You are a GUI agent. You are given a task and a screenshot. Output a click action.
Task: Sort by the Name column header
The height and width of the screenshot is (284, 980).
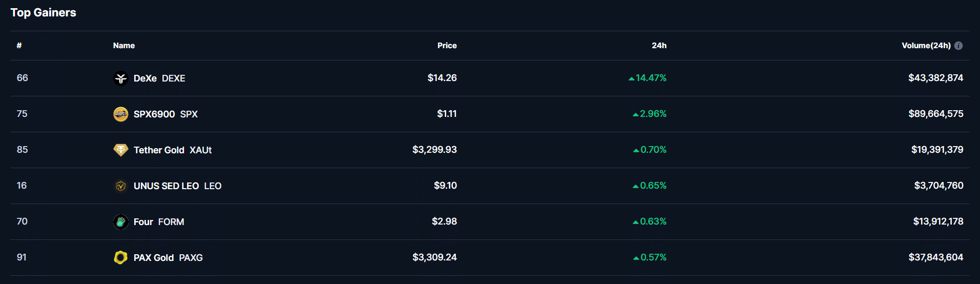pyautogui.click(x=124, y=46)
